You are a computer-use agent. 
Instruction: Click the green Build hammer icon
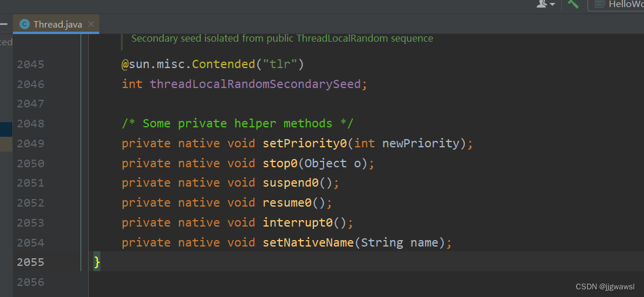tap(573, 4)
